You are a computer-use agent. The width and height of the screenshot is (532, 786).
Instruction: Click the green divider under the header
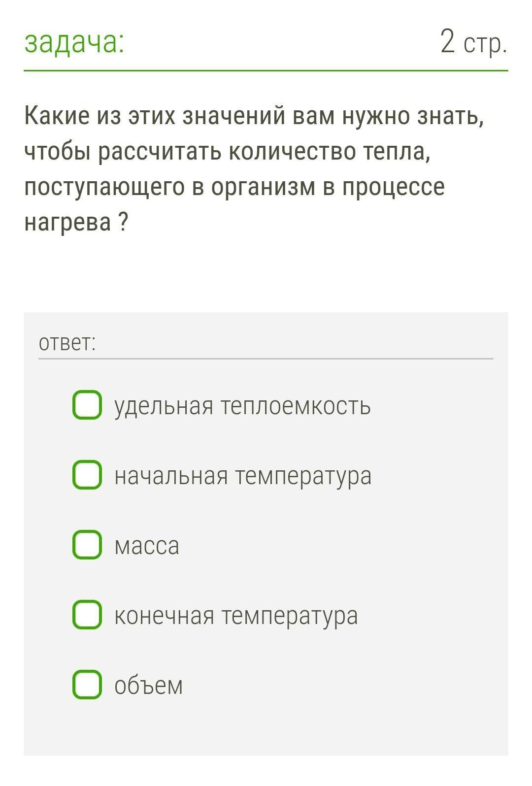(266, 70)
